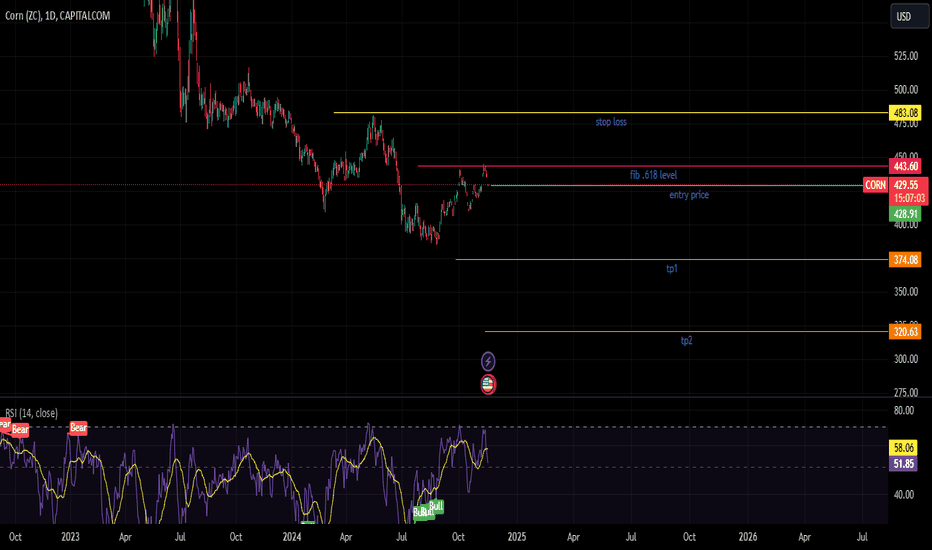Select the fib .618 level label
The height and width of the screenshot is (550, 932).
653,175
